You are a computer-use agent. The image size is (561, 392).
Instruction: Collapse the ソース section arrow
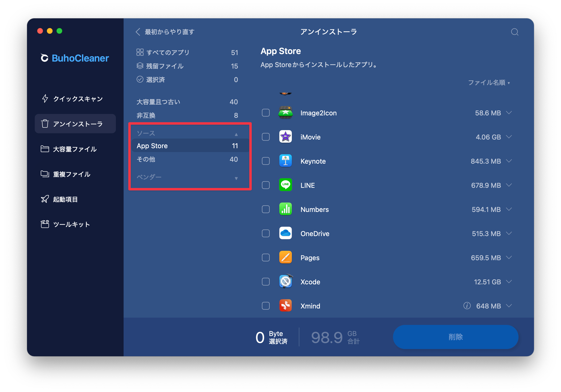pos(236,134)
